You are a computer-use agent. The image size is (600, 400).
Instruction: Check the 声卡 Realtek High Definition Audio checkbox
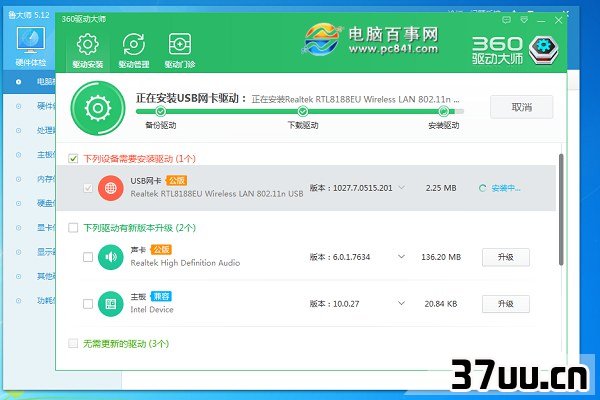(88, 257)
